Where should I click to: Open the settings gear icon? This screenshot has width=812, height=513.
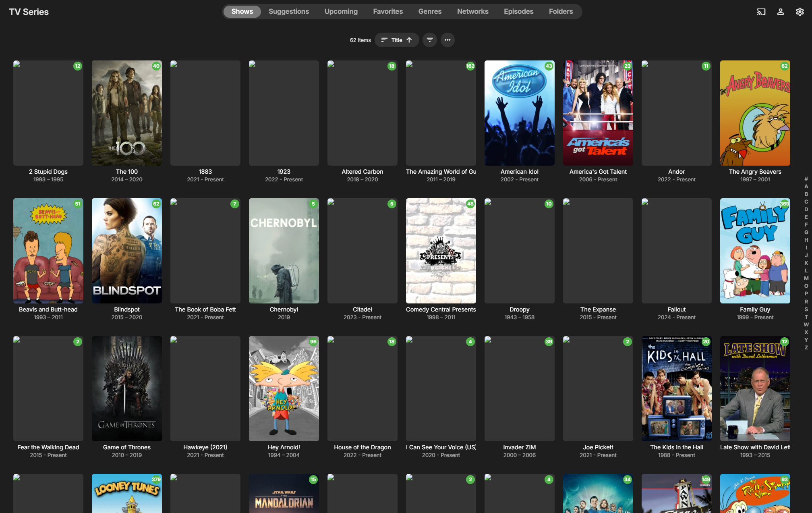point(800,12)
